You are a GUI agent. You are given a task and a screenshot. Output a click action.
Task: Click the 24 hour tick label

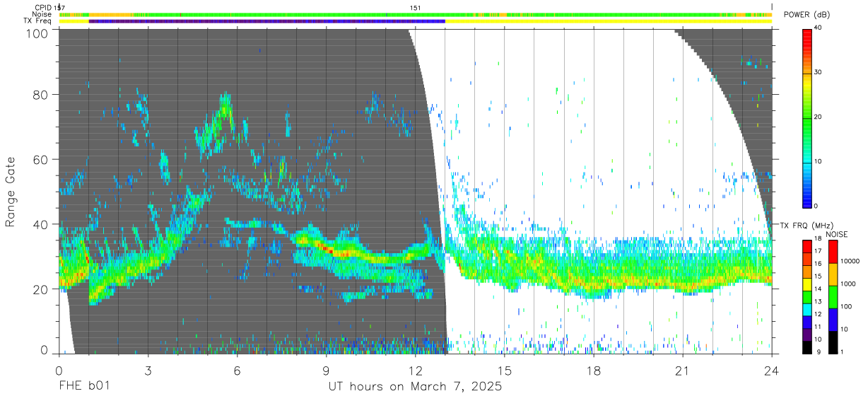[x=772, y=371]
